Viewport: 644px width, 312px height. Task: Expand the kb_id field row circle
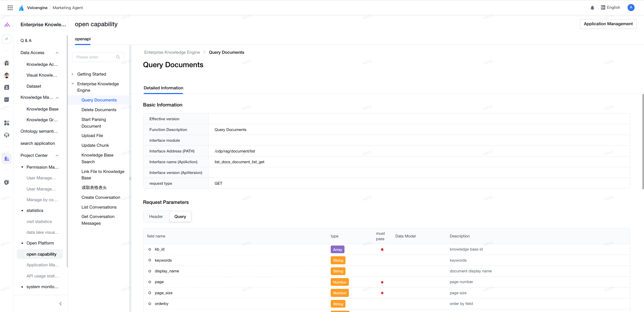coord(150,249)
